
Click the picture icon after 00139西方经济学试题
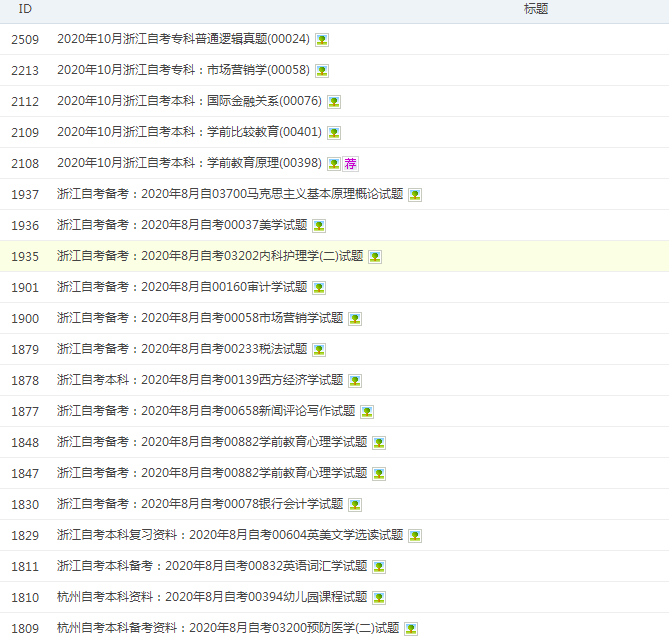[355, 381]
